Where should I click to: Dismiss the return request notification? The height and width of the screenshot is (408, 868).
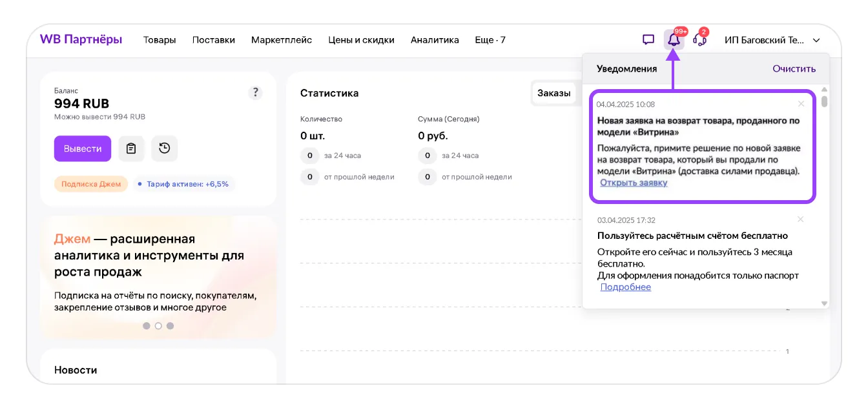click(801, 104)
